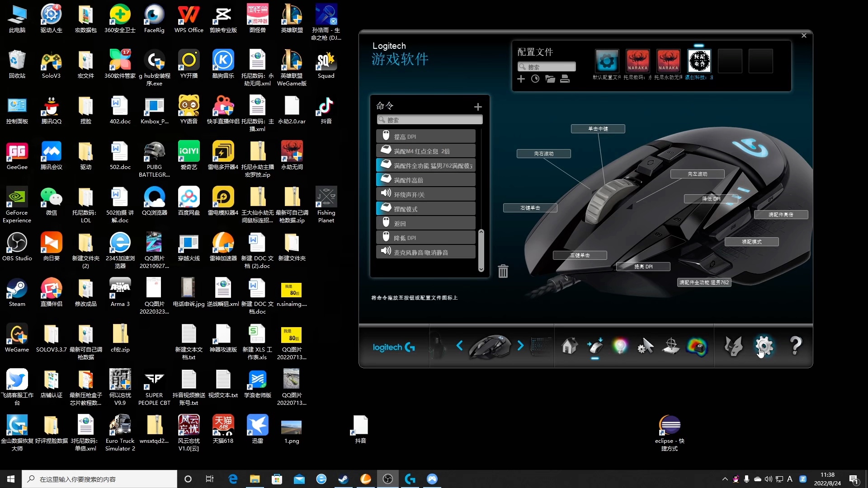Select the 满配M4 红点全息 2倍 command
This screenshot has height=488, width=868.
coord(426,151)
